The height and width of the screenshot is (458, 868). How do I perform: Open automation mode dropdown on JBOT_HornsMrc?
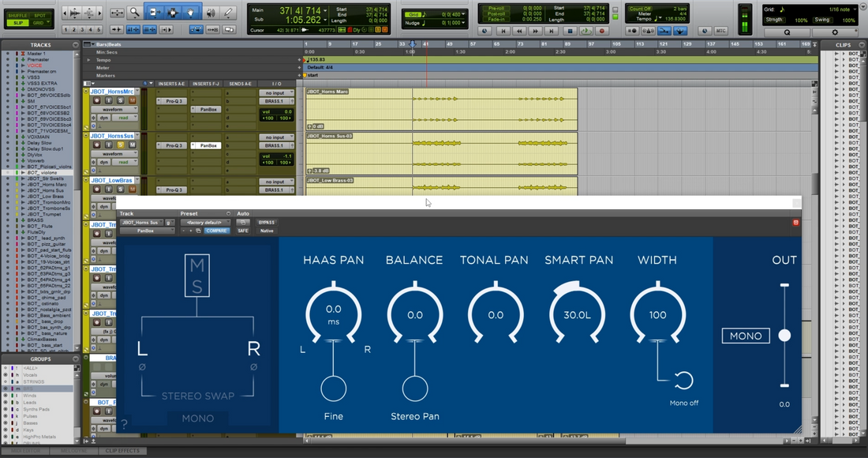pos(123,118)
